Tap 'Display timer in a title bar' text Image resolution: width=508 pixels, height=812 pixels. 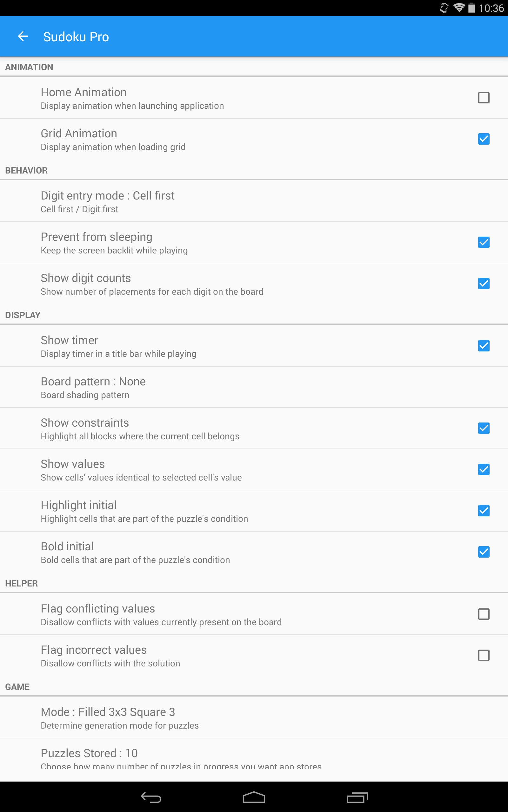[119, 354]
